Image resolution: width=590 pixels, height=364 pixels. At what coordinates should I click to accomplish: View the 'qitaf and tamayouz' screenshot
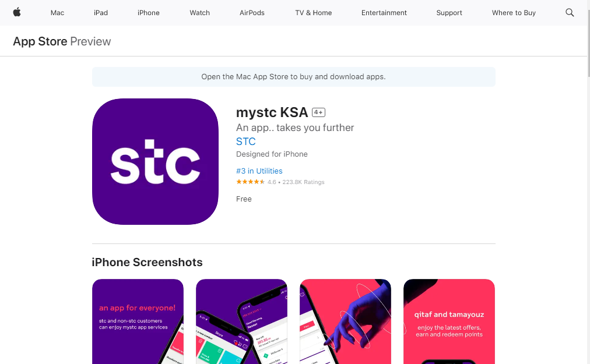pyautogui.click(x=449, y=321)
